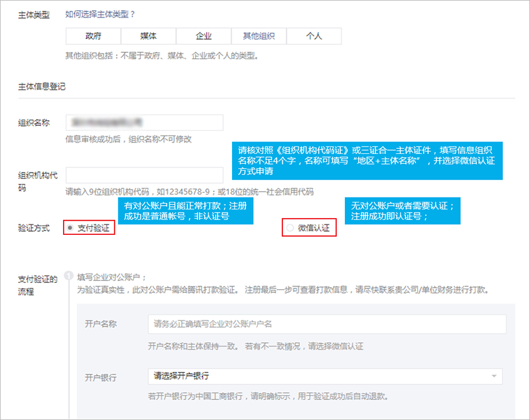The image size is (530, 420).
Task: Click the blue note about 组织机构代码证
Action: click(x=367, y=160)
